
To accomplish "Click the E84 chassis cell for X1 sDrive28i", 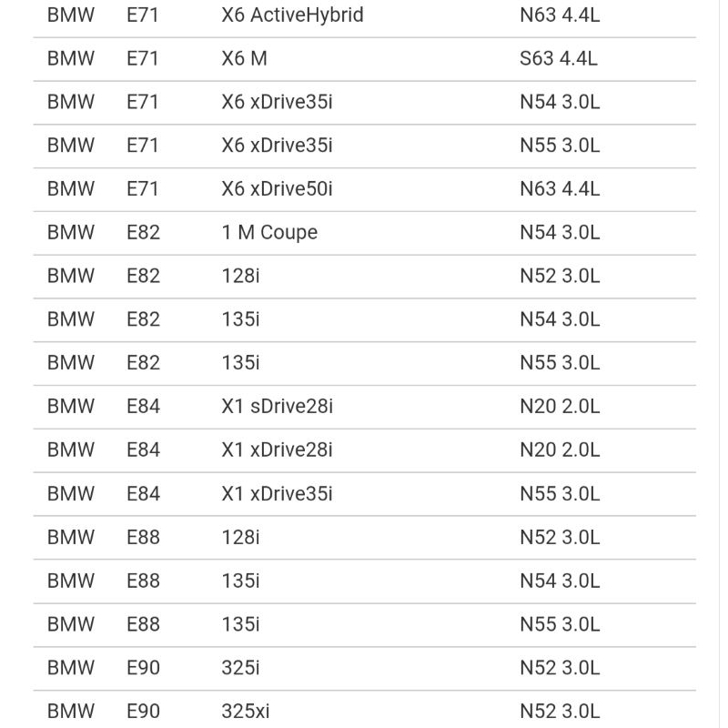I will [x=143, y=407].
